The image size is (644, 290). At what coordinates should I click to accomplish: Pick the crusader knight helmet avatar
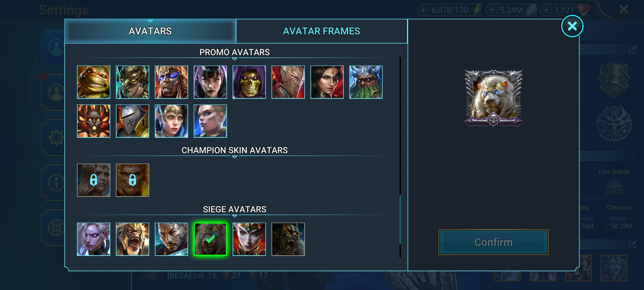[132, 121]
